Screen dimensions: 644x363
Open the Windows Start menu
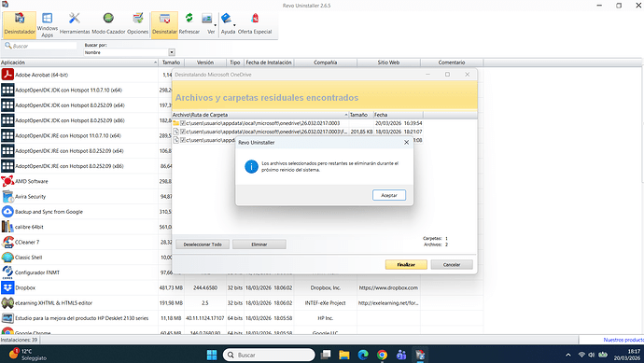tap(212, 355)
